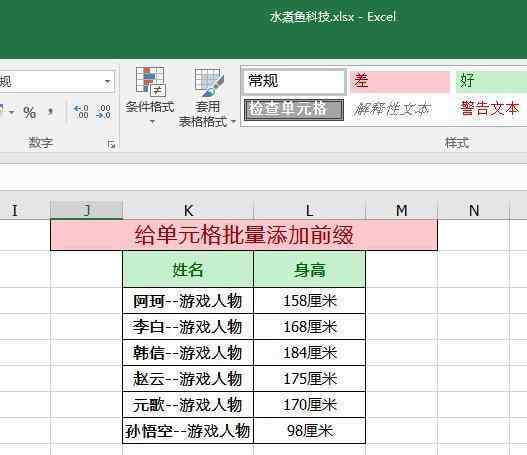Select column J header
Viewport: 527px width, 455px height.
(x=87, y=210)
